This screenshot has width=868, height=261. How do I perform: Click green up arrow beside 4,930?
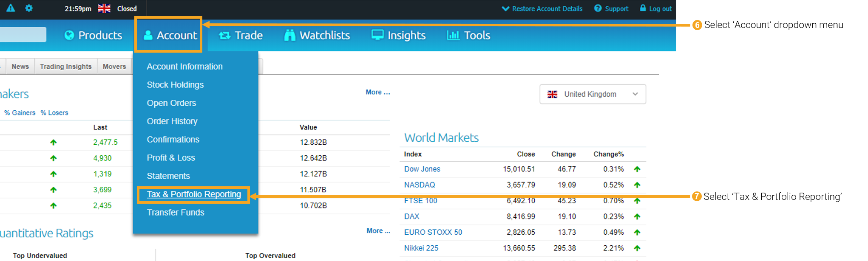coord(53,158)
